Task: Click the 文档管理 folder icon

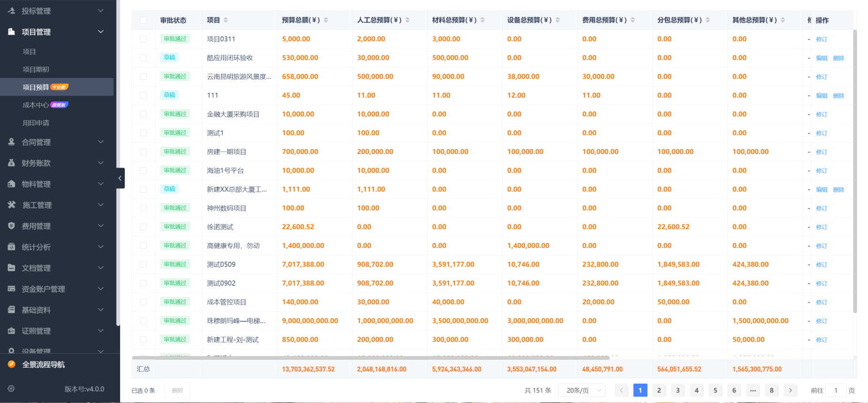Action: click(x=12, y=268)
